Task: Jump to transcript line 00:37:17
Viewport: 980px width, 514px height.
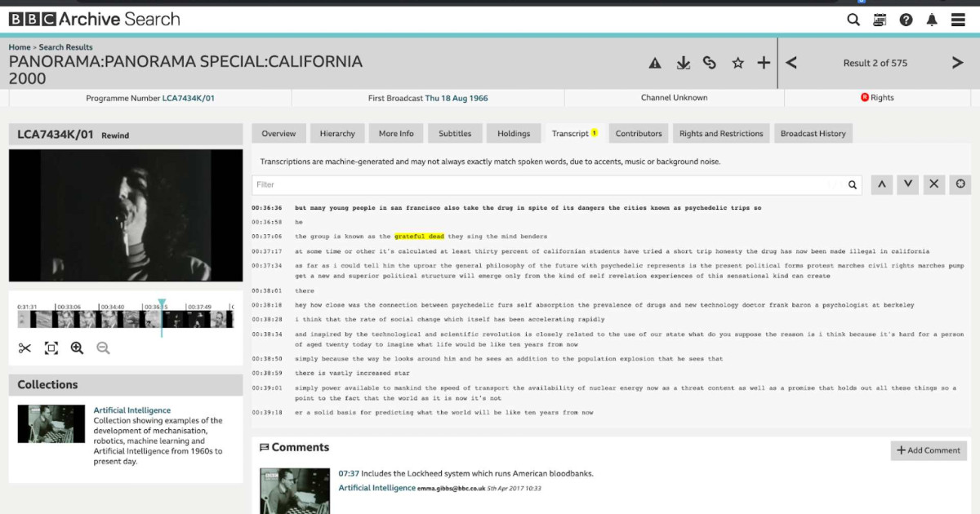Action: pos(267,251)
